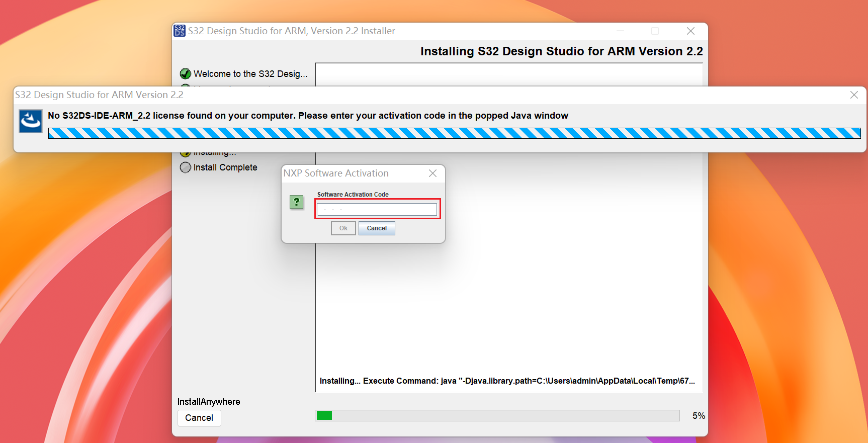868x443 pixels.
Task: Click the 'Installing S32 Design Studio' heading
Action: click(562, 51)
